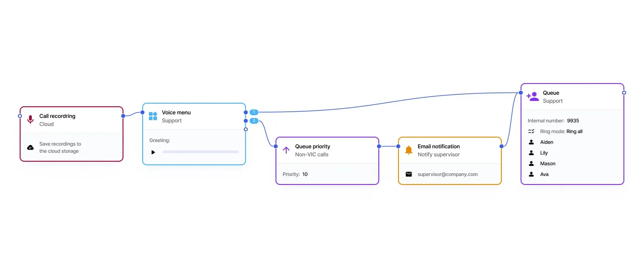The image size is (644, 268).
Task: Click the Queue priority up-arrow icon
Action: tap(286, 150)
